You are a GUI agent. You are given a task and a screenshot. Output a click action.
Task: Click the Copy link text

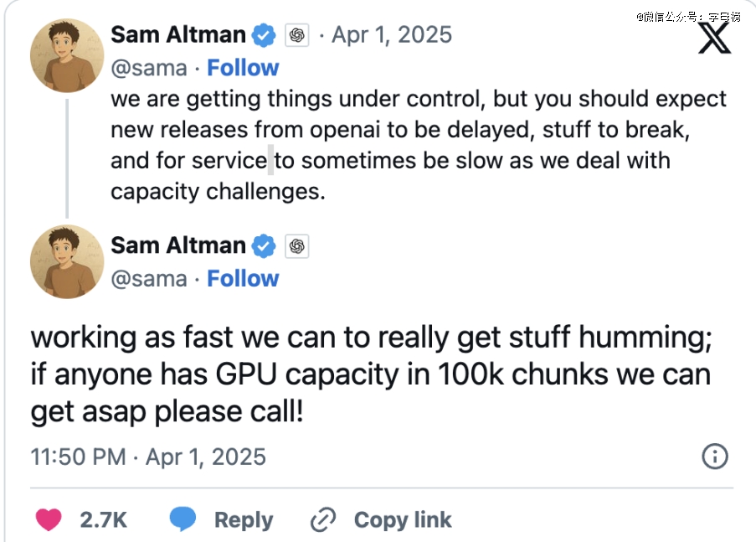(x=403, y=519)
